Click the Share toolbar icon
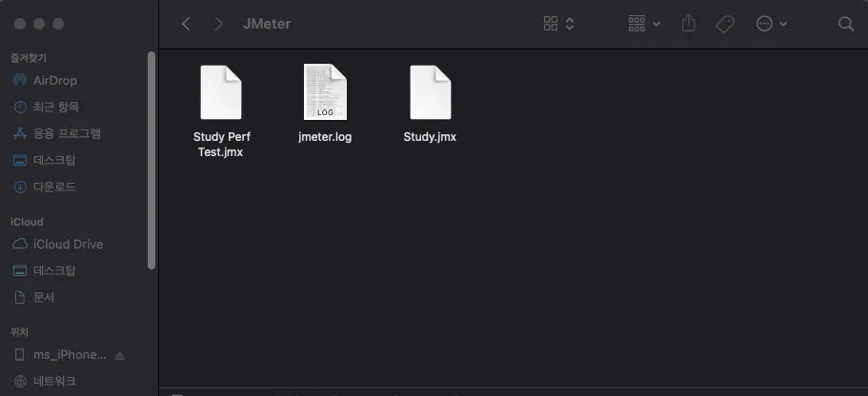Image resolution: width=868 pixels, height=396 pixels. click(x=688, y=24)
